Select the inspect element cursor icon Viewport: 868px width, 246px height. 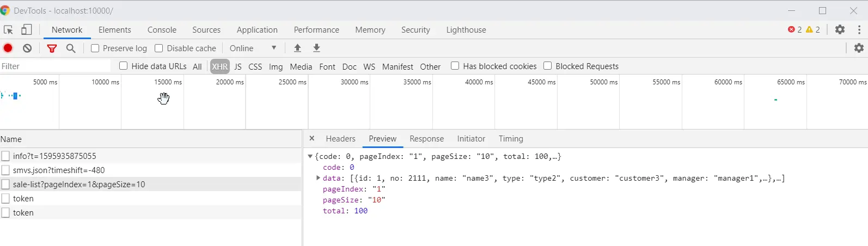(8, 30)
